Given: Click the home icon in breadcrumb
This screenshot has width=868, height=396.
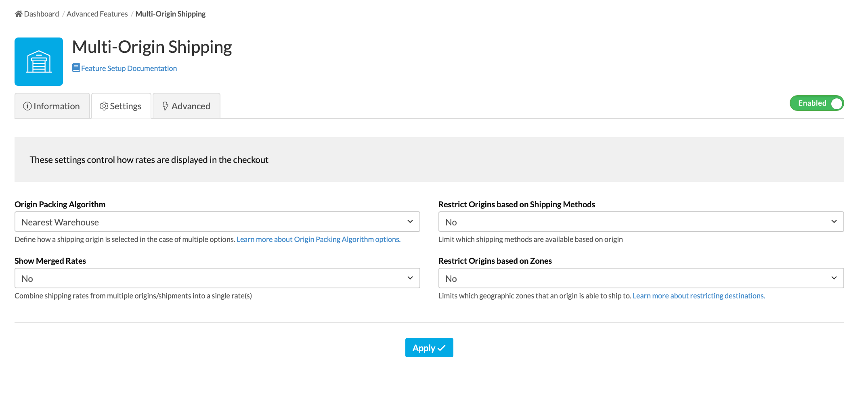Looking at the screenshot, I should [19, 14].
